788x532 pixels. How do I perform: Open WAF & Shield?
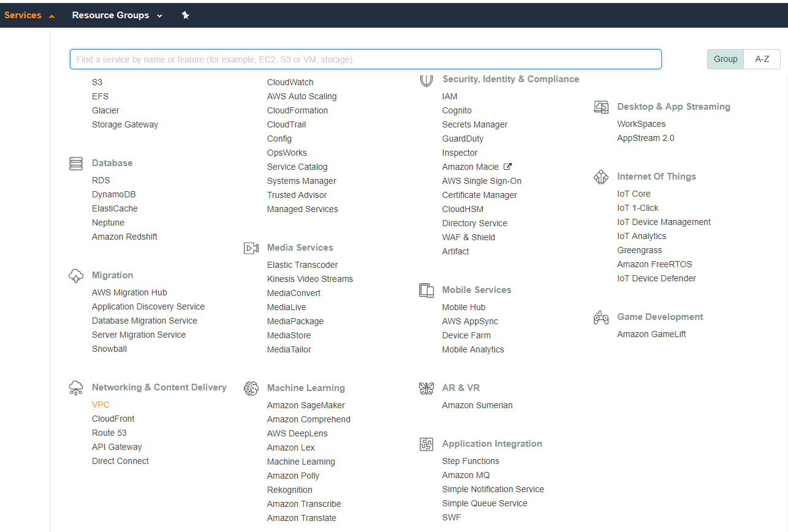point(469,237)
